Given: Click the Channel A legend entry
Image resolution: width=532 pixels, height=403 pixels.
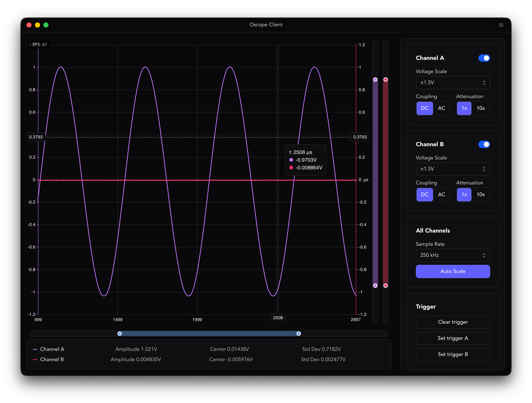Looking at the screenshot, I should (x=52, y=349).
